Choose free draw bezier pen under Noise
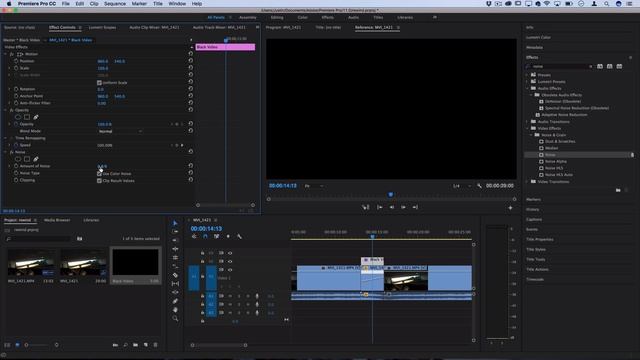The image size is (640, 360). tap(36, 159)
